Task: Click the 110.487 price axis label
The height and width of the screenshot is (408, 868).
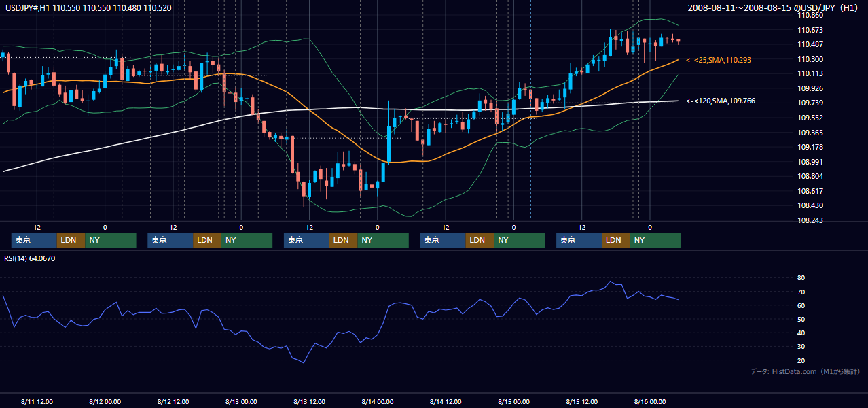Action: (x=811, y=44)
